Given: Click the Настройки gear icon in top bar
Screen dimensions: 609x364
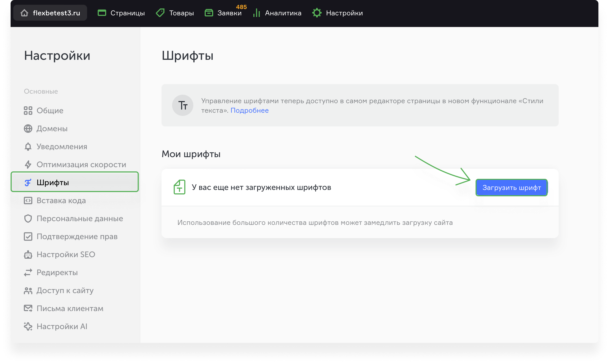Looking at the screenshot, I should coord(317,13).
